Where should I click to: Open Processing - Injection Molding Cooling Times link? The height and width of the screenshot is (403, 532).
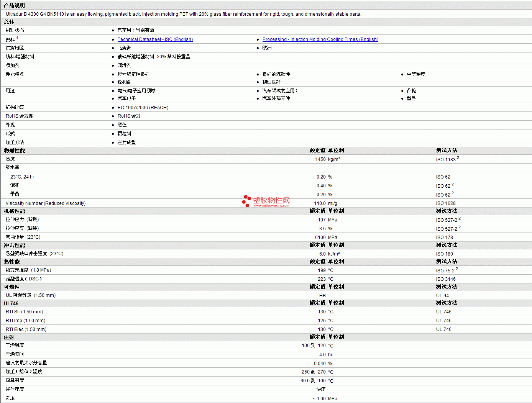(320, 39)
